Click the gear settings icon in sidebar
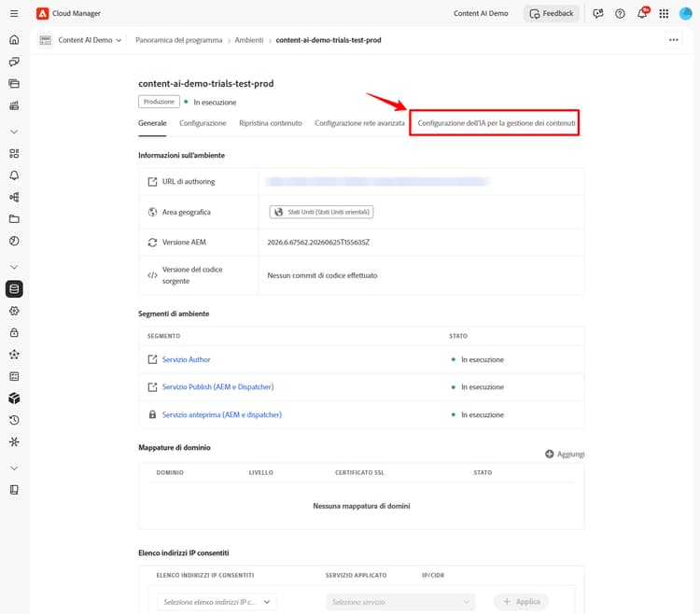The image size is (700, 614). pos(14,311)
